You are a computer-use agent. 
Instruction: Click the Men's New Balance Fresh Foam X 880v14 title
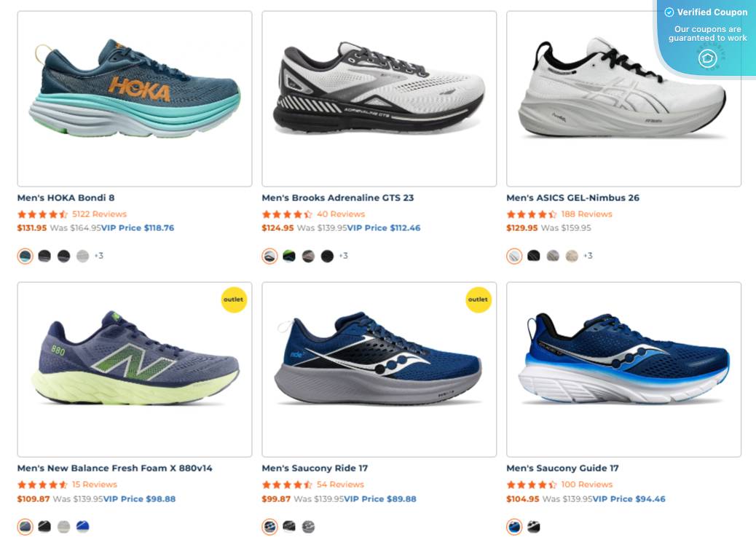pos(114,468)
